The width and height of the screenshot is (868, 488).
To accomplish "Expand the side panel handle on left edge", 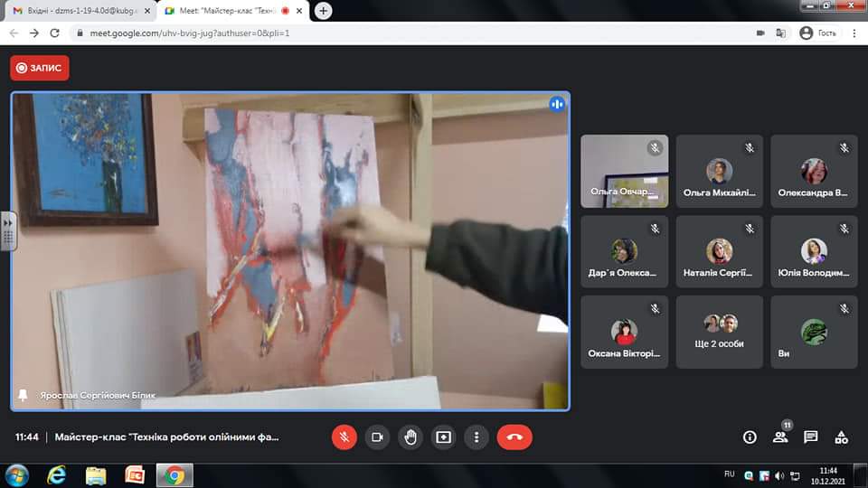I will click(8, 230).
